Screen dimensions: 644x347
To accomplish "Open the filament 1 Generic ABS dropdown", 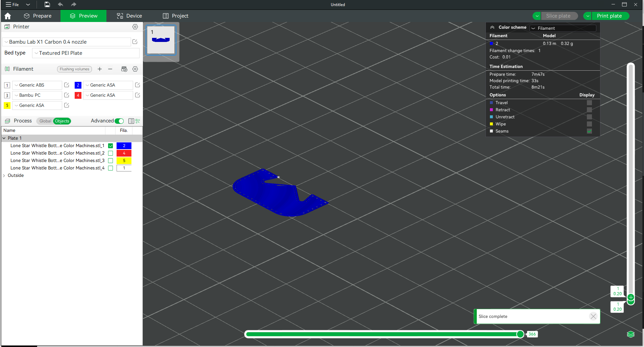I will point(37,85).
